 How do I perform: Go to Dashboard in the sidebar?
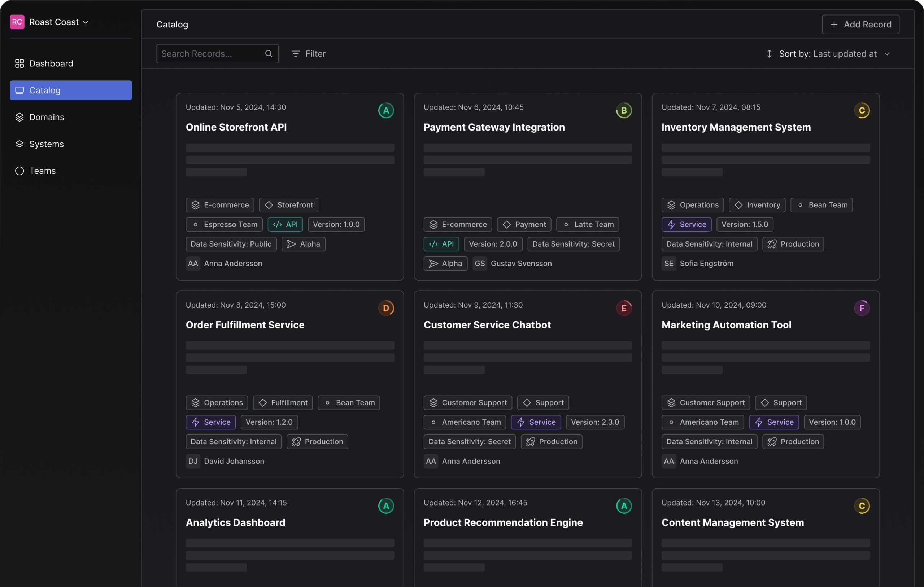pos(51,63)
